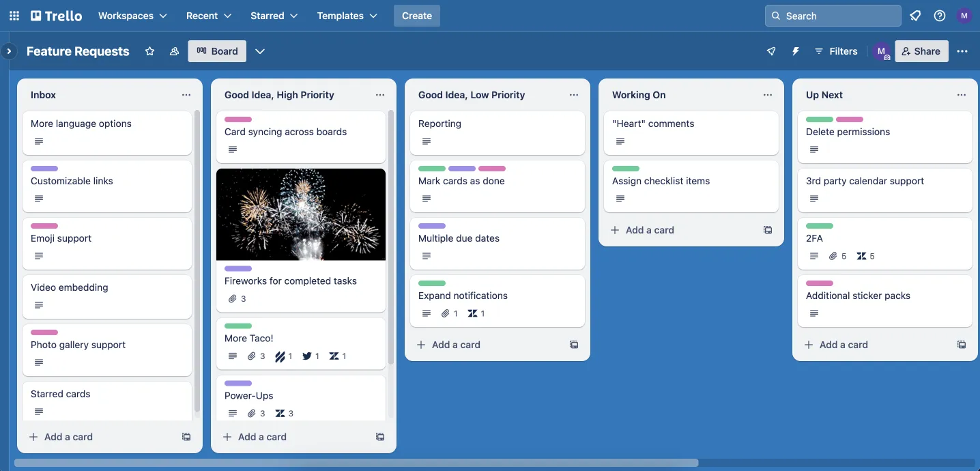Toggle the board visibility badge icon
980x471 pixels.
173,51
